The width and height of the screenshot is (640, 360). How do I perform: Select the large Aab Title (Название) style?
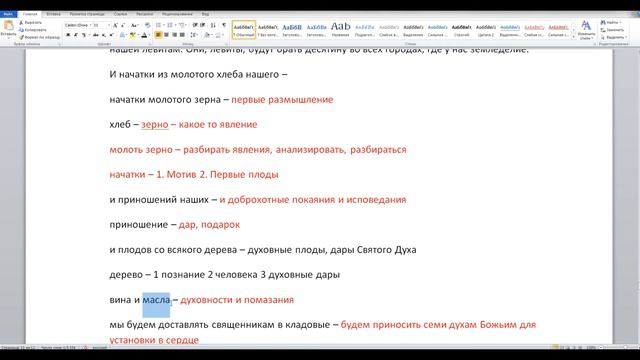340,30
